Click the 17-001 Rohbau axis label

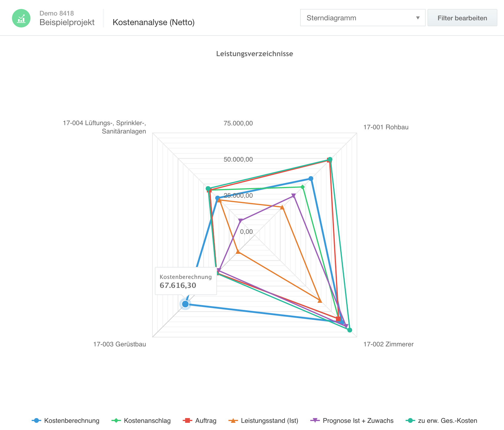pos(386,127)
